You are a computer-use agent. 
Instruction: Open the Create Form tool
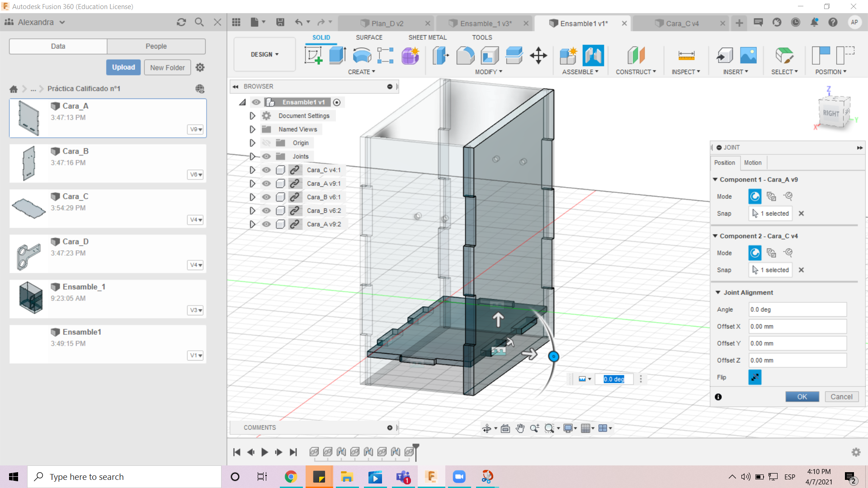pyautogui.click(x=410, y=56)
